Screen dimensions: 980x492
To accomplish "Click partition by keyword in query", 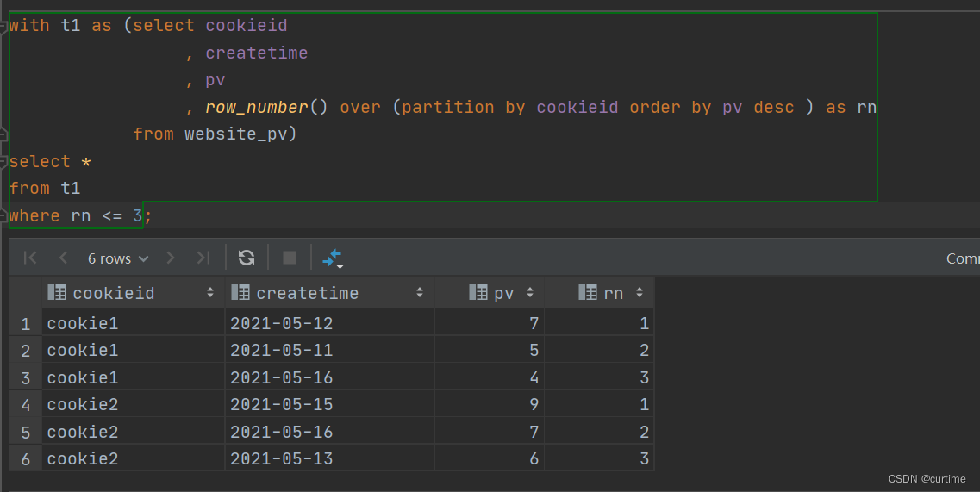I will [463, 108].
